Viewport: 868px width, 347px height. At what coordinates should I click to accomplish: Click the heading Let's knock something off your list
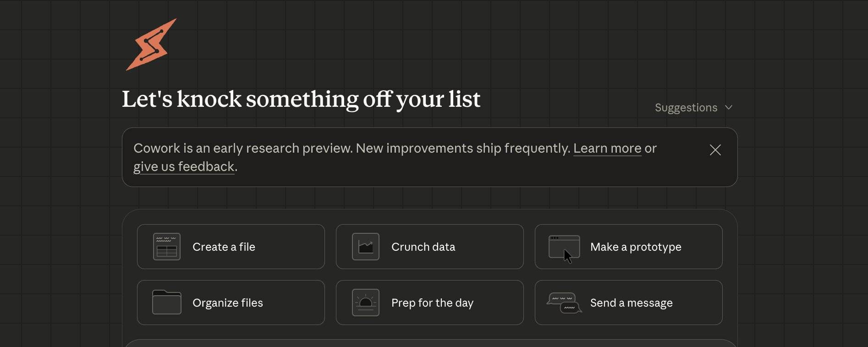tap(301, 99)
